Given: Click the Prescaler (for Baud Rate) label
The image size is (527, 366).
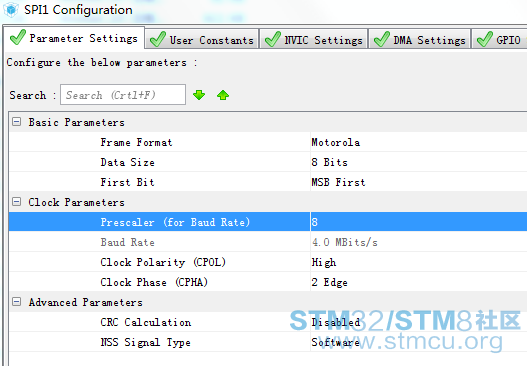Looking at the screenshot, I should pos(175,222).
